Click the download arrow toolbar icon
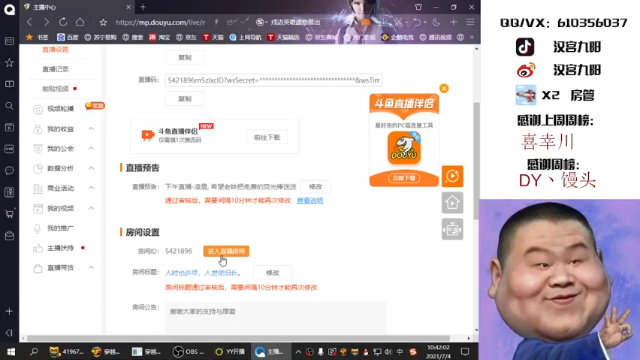 click(x=382, y=22)
